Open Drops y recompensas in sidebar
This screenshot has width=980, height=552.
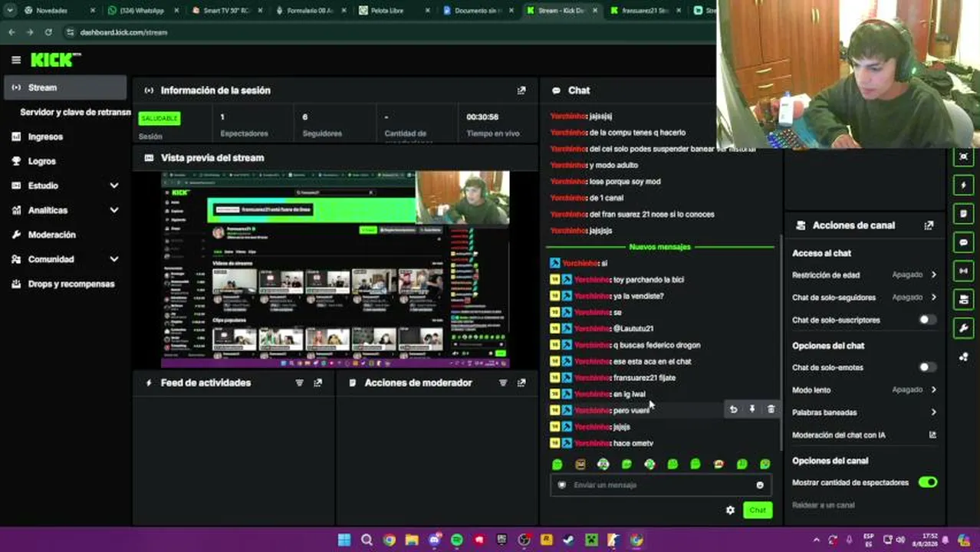(71, 284)
